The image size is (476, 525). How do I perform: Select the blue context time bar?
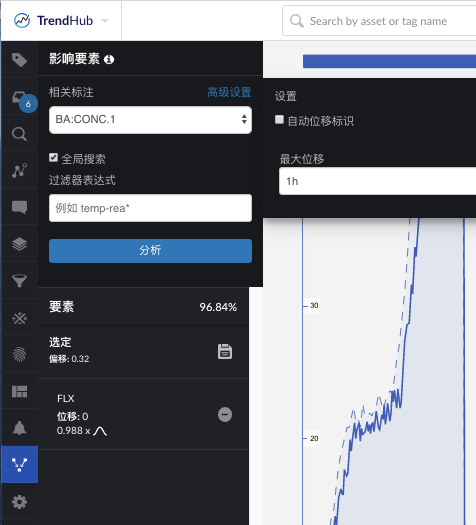(x=389, y=61)
